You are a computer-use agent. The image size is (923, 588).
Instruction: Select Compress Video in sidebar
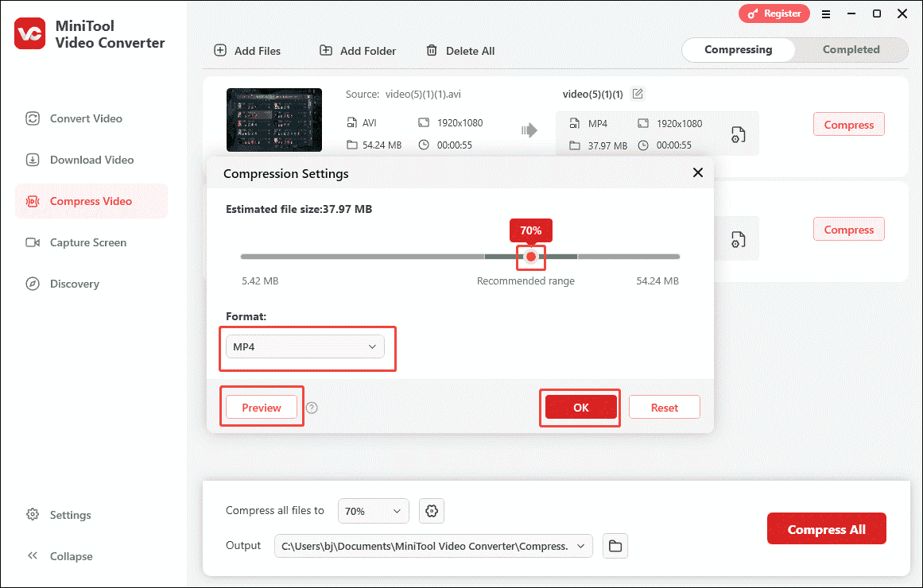pos(91,201)
